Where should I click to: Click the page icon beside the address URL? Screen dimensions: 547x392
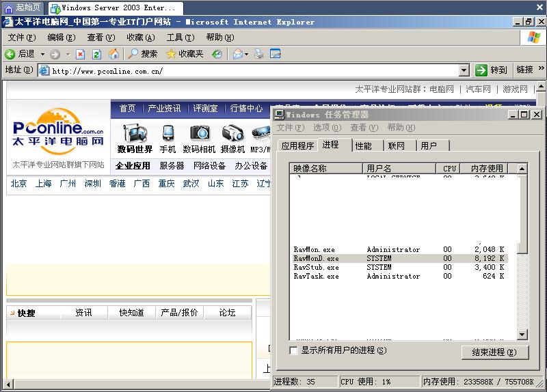[44, 70]
